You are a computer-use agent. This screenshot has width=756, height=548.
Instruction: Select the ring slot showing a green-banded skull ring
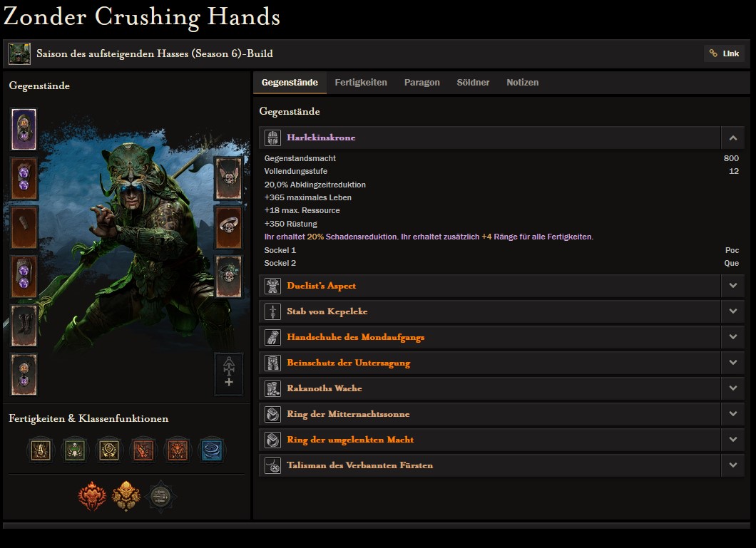228,276
